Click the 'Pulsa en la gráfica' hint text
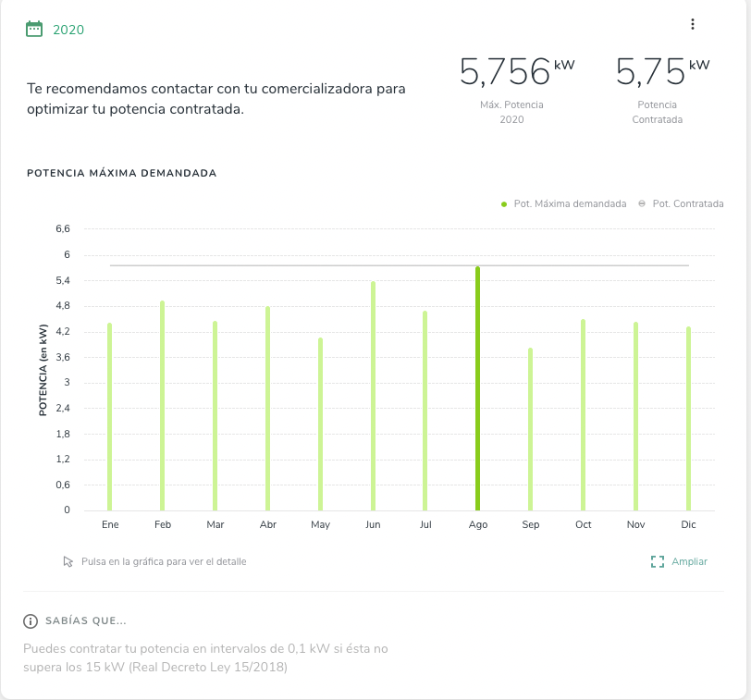 tap(164, 561)
